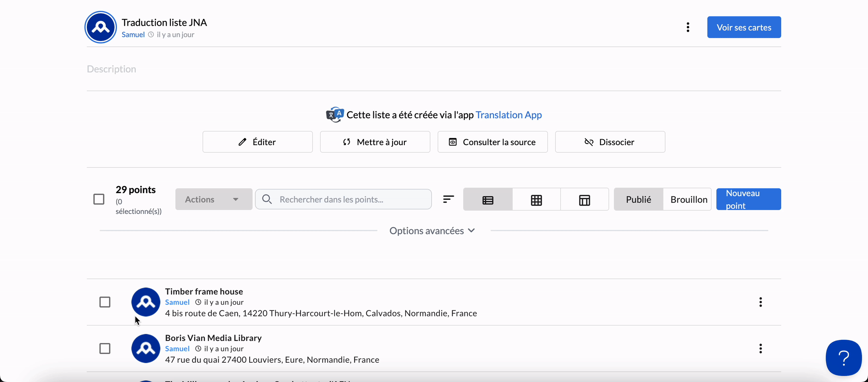
Task: Open Boris Vian Media Library three-dot menu
Action: tap(760, 349)
